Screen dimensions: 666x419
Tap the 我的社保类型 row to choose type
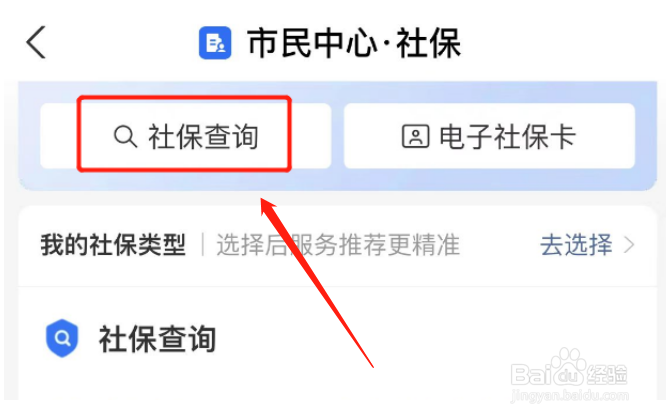[338, 245]
